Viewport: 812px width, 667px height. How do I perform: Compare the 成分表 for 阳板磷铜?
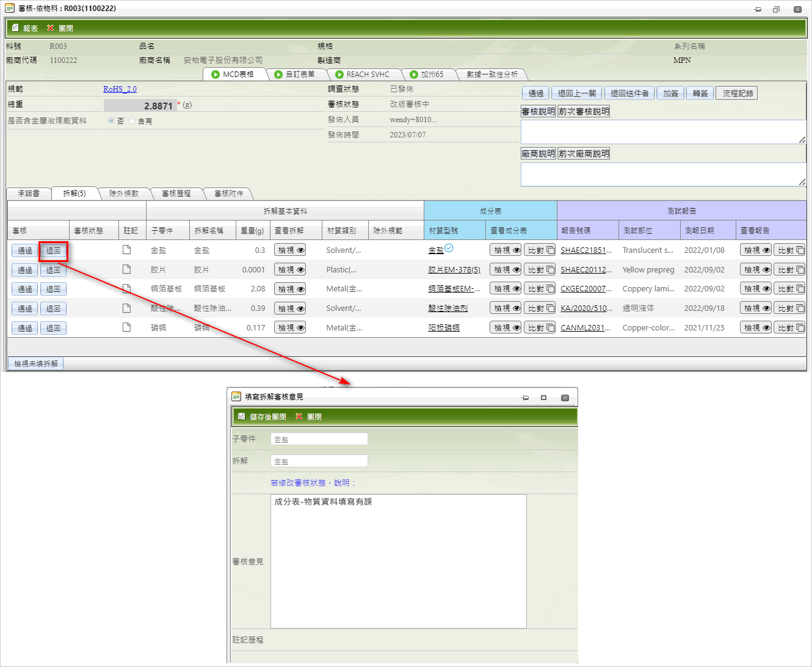(x=540, y=328)
